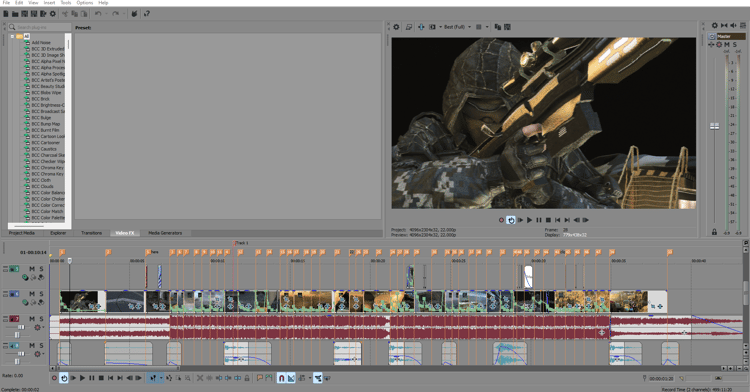The image size is (750, 392).
Task: Select the Add Noise plug-in
Action: tap(41, 43)
